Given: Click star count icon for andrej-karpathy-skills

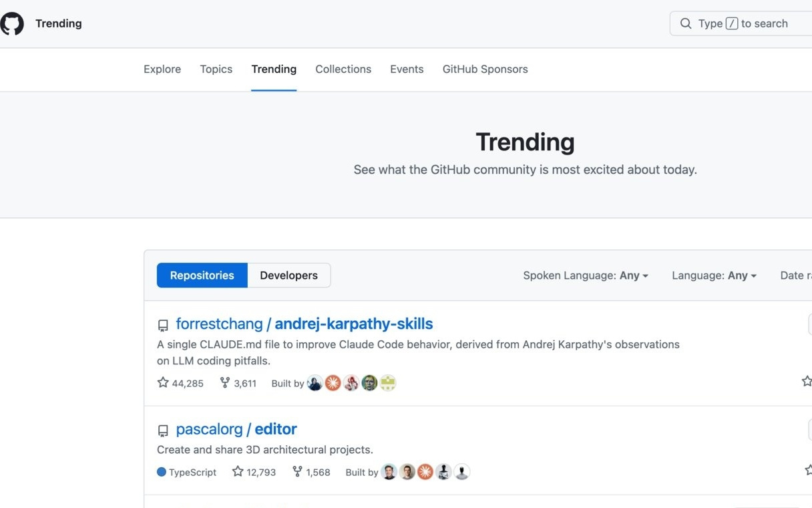Looking at the screenshot, I should coord(163,383).
